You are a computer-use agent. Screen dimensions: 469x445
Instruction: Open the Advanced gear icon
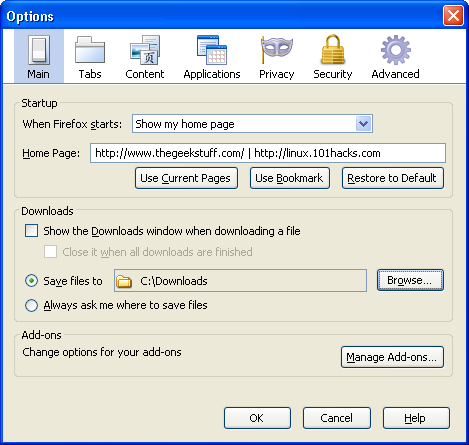click(x=396, y=50)
